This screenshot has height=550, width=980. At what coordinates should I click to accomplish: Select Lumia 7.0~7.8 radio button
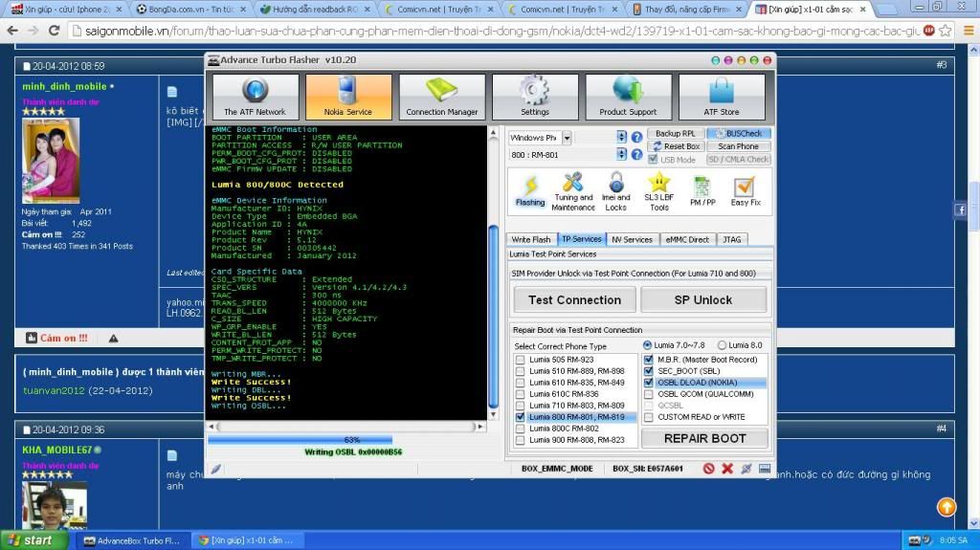pos(648,345)
